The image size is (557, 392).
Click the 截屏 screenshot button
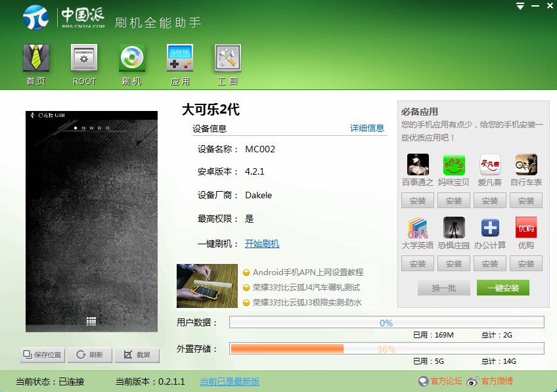tap(137, 355)
